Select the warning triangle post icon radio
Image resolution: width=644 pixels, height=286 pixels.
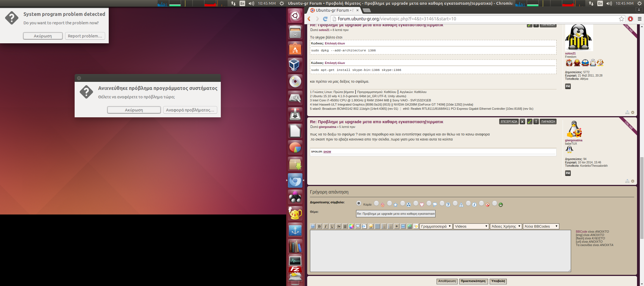[455, 203]
